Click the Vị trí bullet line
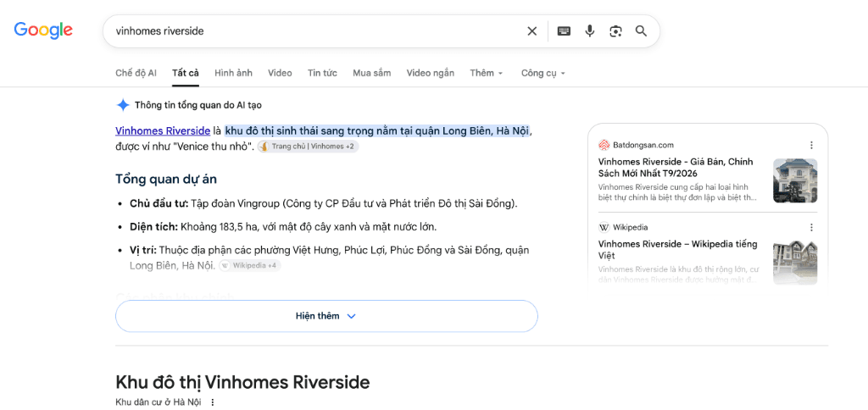The width and height of the screenshot is (868, 410). [330, 258]
